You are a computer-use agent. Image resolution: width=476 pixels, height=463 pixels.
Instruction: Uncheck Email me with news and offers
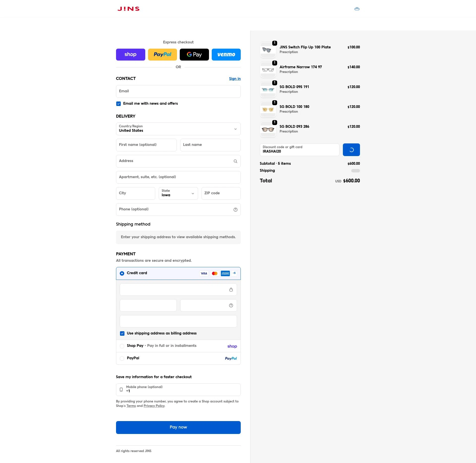[119, 104]
